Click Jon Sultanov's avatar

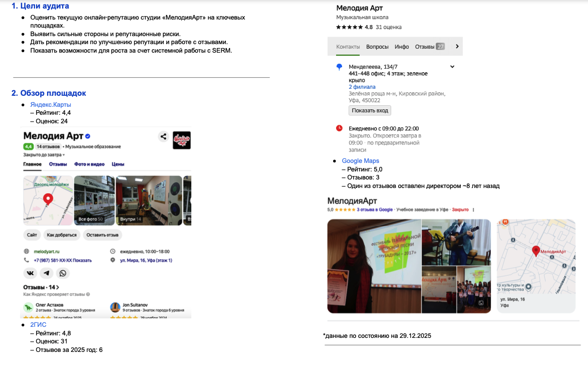pyautogui.click(x=115, y=307)
